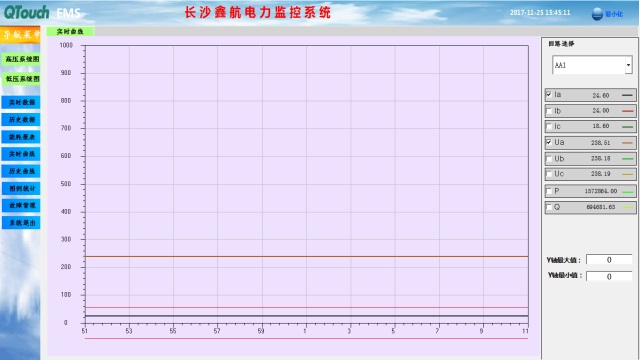This screenshot has width=640, height=360.
Task: Click the Ia value 24.60
Action: pos(601,96)
